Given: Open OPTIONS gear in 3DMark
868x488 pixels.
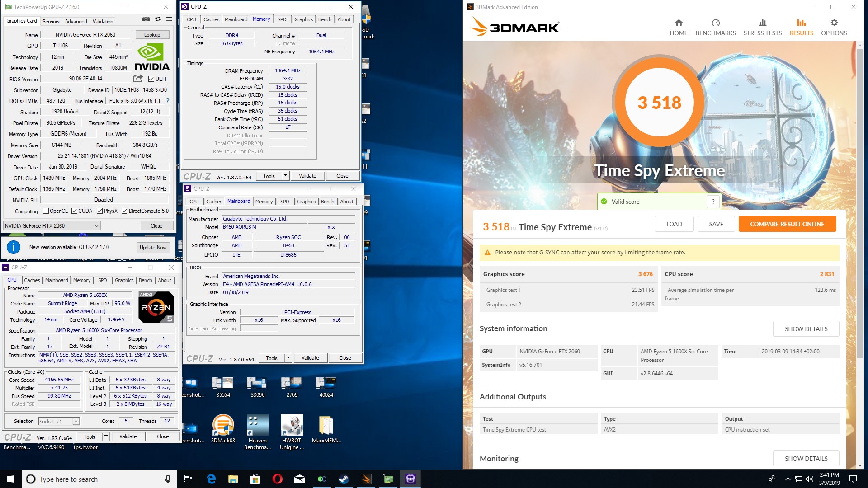Looking at the screenshot, I should coord(834,28).
